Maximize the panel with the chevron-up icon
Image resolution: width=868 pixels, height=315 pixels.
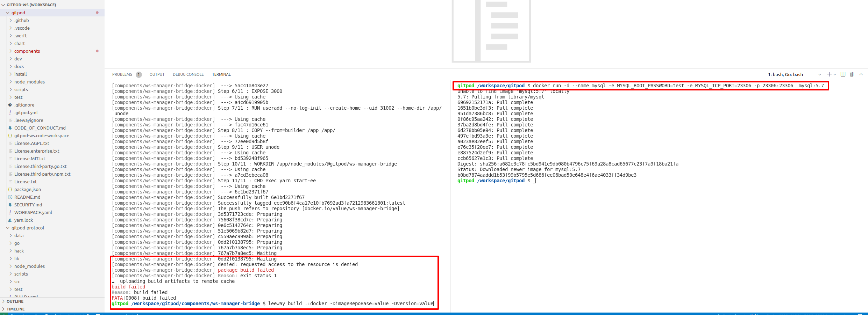click(x=861, y=74)
